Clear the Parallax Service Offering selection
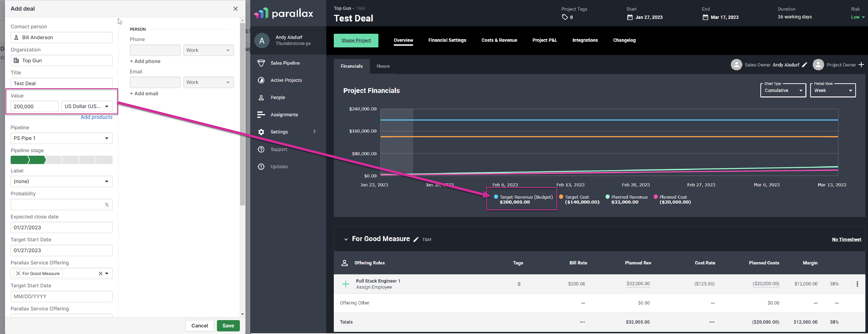Image resolution: width=868 pixels, height=334 pixels. (x=100, y=273)
